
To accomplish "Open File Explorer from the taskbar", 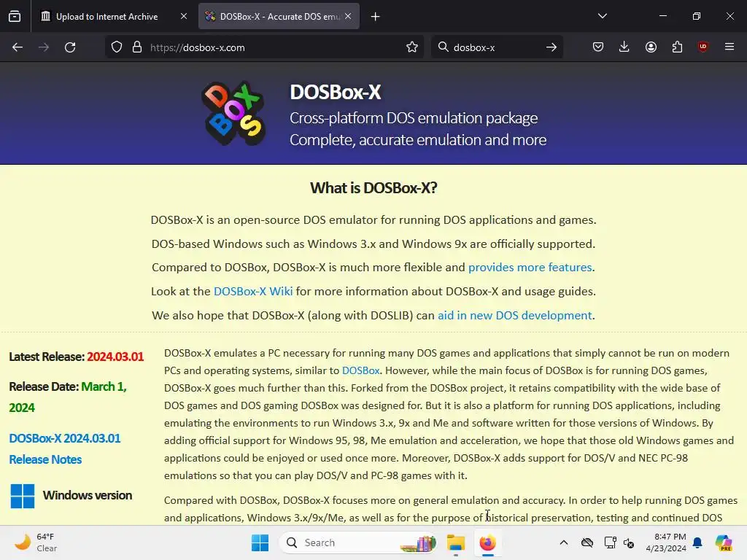I will (x=456, y=542).
